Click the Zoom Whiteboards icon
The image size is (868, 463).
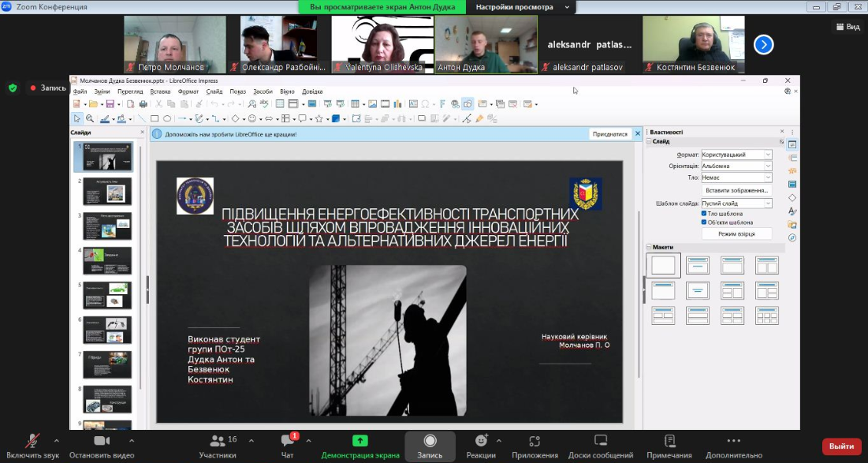[602, 441]
